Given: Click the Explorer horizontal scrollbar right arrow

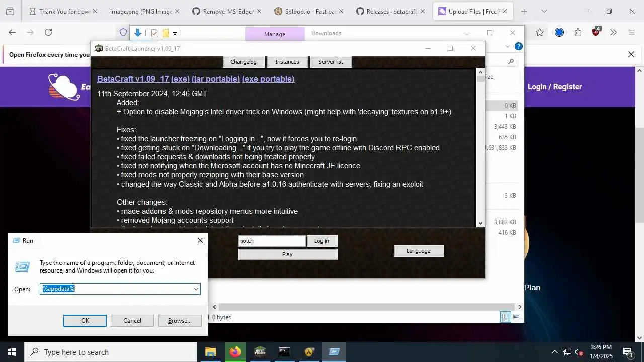Looking at the screenshot, I should click(x=520, y=307).
